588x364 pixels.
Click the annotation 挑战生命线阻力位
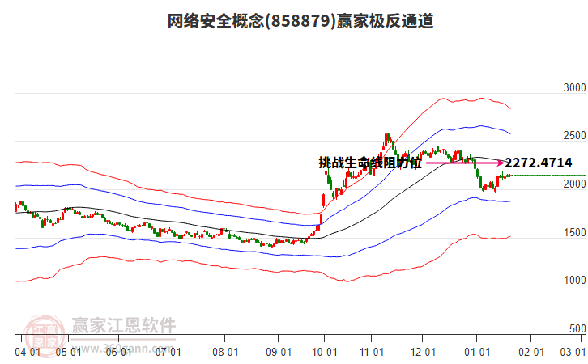[370, 163]
